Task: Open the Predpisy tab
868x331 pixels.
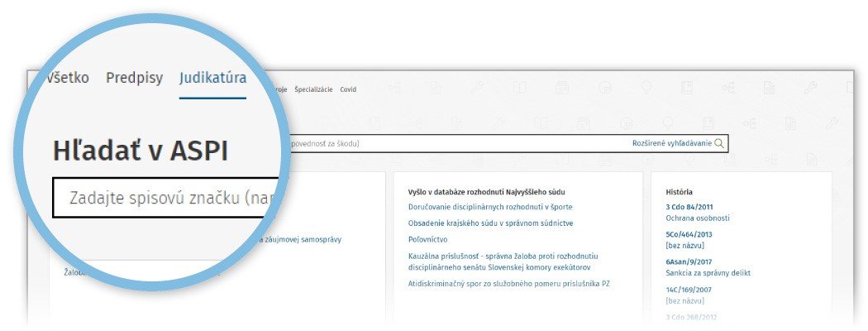Action: tap(134, 79)
